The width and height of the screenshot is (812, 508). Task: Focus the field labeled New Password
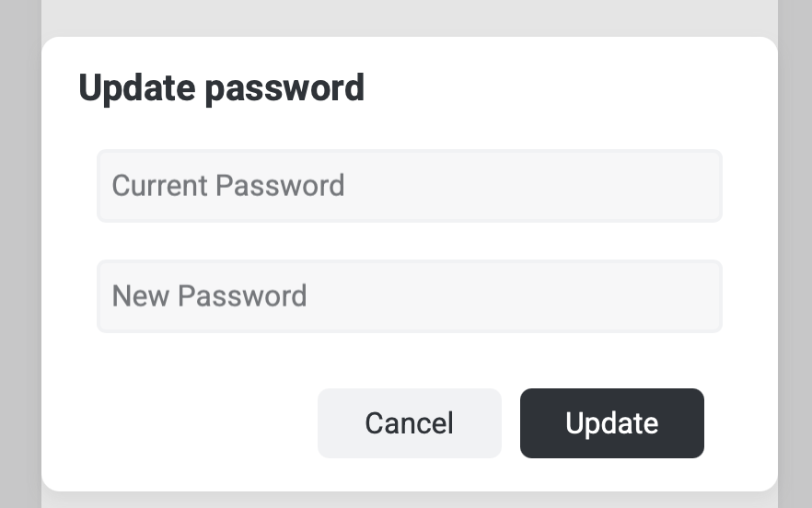pos(409,296)
